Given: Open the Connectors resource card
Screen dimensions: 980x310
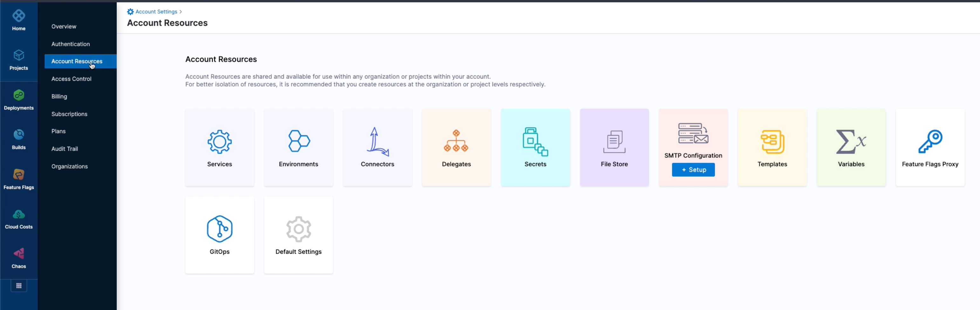Looking at the screenshot, I should click(377, 148).
